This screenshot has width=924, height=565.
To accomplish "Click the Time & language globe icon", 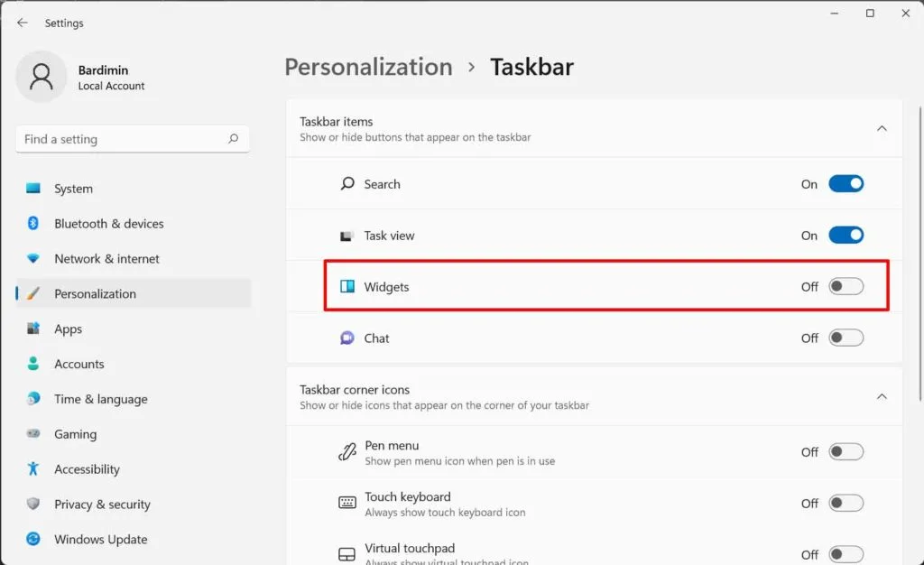I will [33, 399].
